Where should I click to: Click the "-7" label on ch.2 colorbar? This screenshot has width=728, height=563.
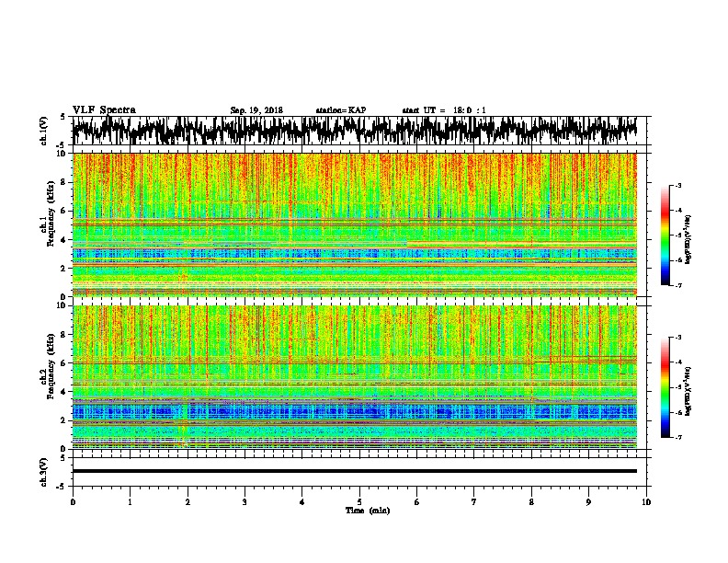[678, 438]
